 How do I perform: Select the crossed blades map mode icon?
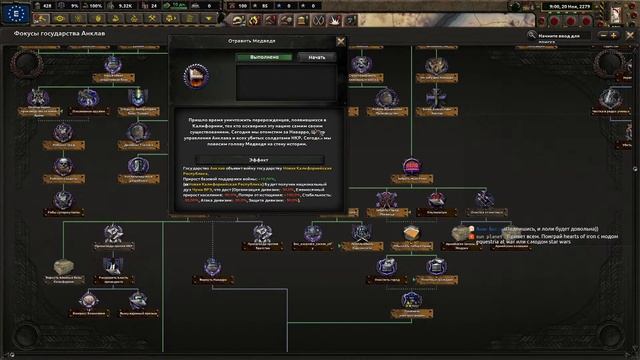coord(318,20)
